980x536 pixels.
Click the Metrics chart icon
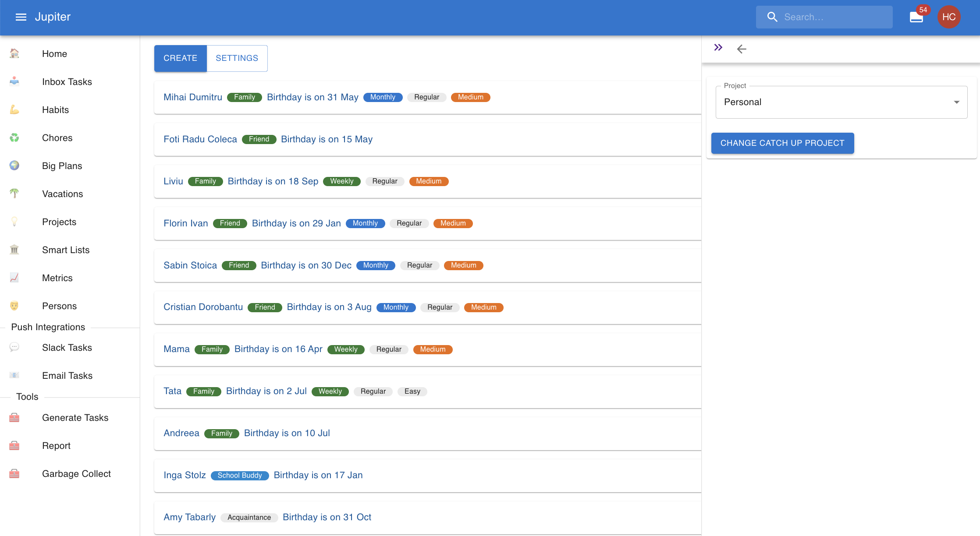(x=14, y=278)
